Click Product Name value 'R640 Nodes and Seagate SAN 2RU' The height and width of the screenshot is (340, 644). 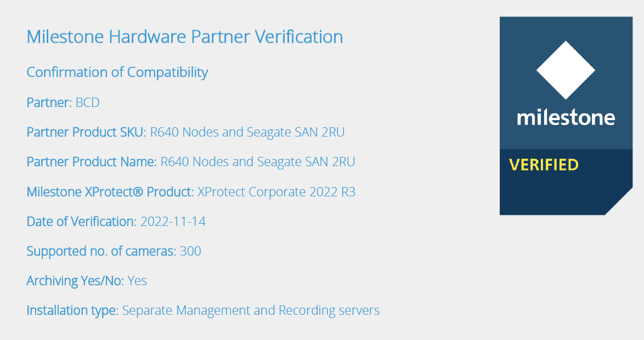pyautogui.click(x=257, y=162)
